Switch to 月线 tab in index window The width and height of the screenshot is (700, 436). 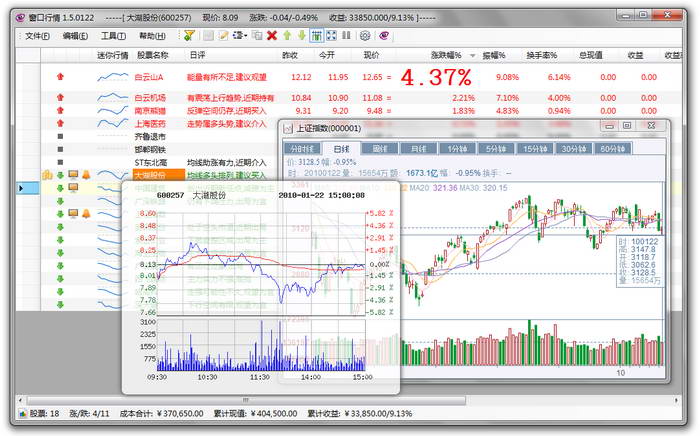pyautogui.click(x=418, y=149)
